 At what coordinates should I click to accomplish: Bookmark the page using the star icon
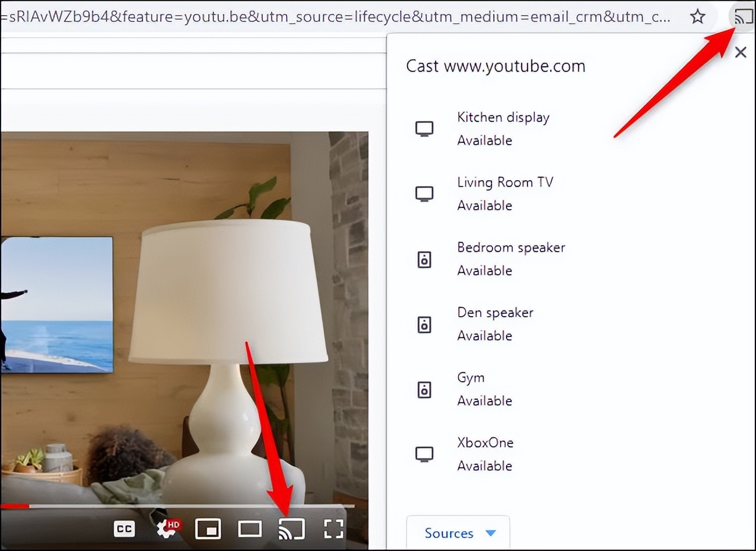(x=697, y=17)
